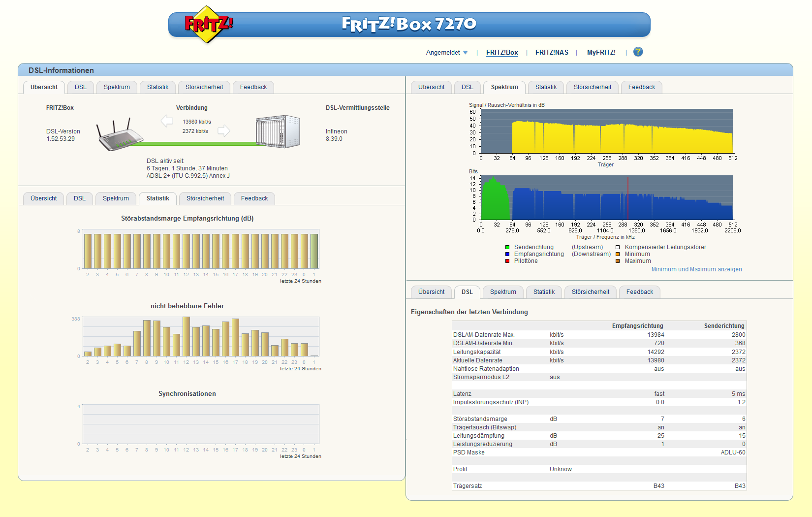
Task: Expand the Angemeldet dropdown
Action: [x=447, y=52]
